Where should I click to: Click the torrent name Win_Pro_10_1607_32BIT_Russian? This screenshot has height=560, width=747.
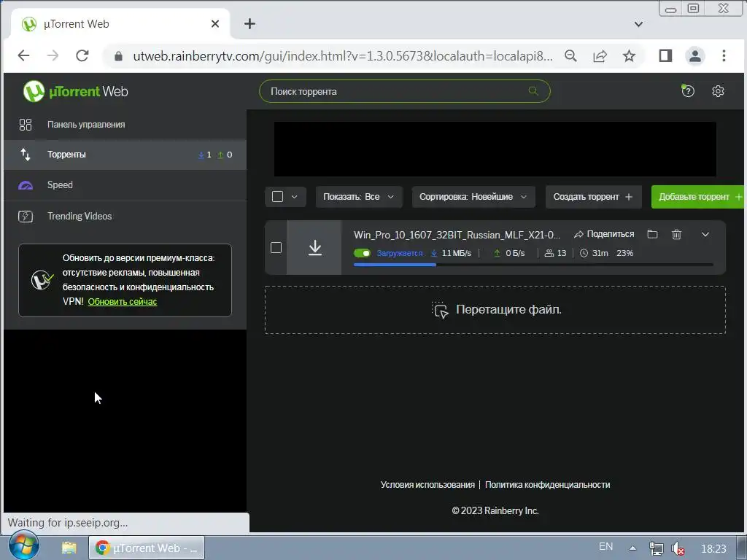[x=457, y=235]
